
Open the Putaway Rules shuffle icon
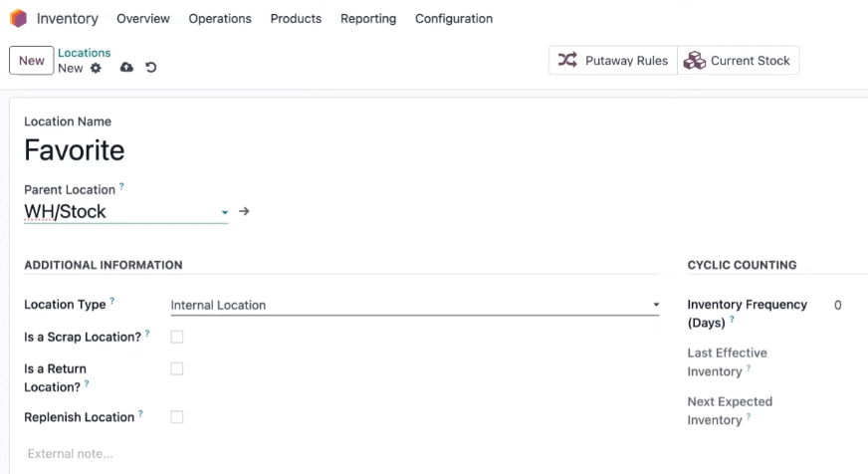click(567, 60)
